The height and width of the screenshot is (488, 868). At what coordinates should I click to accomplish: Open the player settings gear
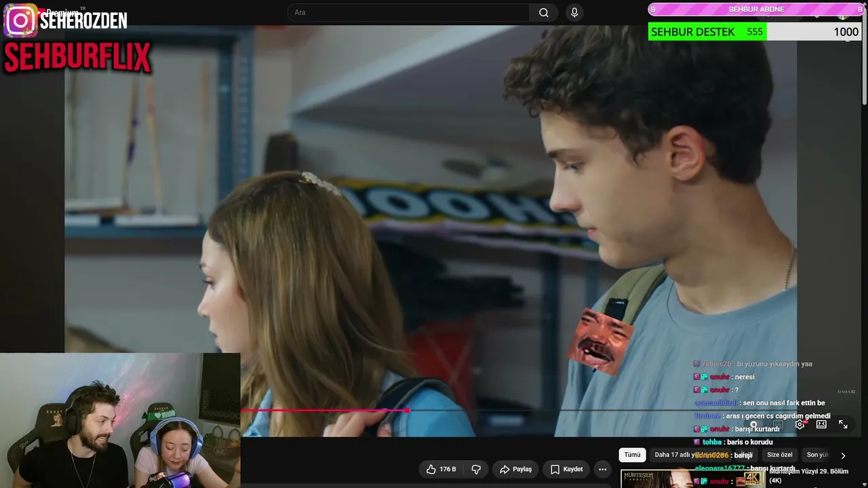(800, 424)
